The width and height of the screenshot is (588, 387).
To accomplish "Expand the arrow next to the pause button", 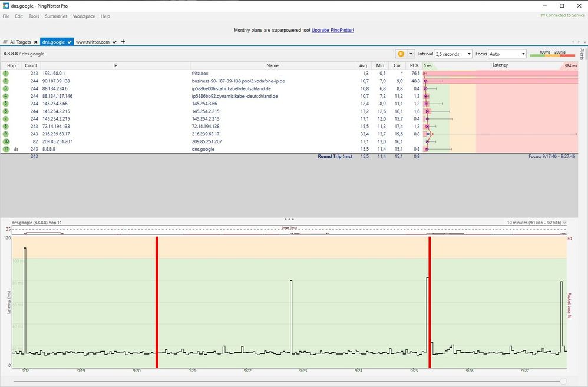I will pyautogui.click(x=411, y=54).
